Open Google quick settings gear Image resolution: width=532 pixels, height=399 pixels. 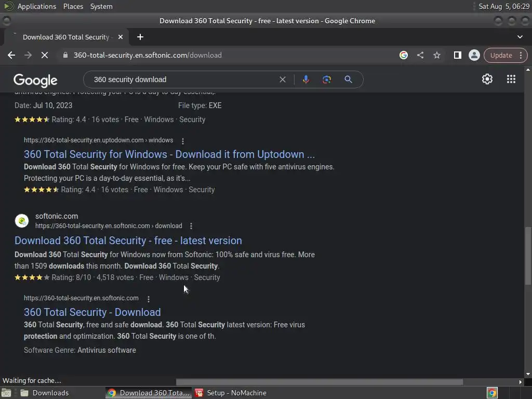coord(487,79)
